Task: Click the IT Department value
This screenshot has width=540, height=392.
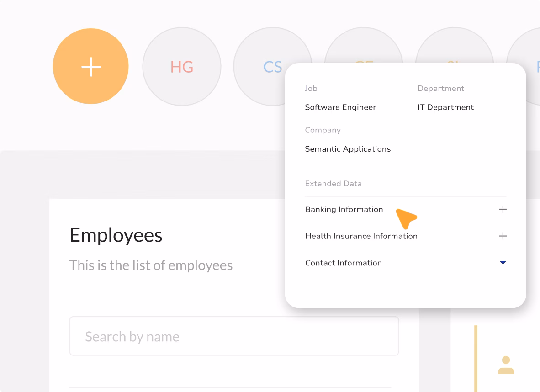Action: [x=445, y=107]
